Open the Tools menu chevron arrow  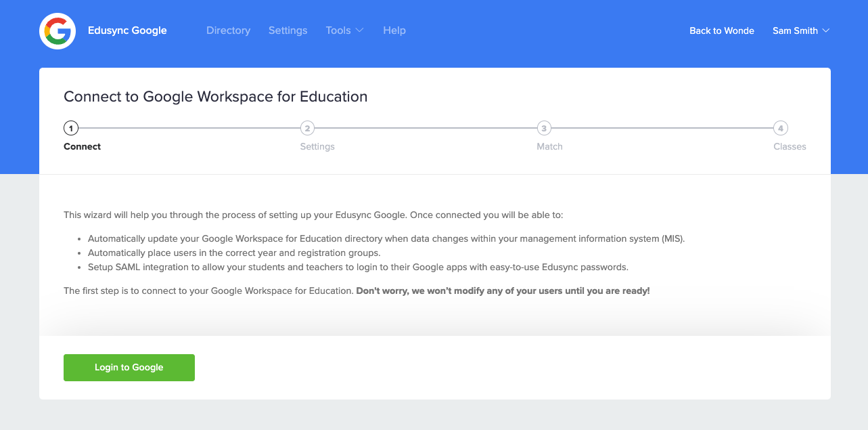click(x=359, y=31)
